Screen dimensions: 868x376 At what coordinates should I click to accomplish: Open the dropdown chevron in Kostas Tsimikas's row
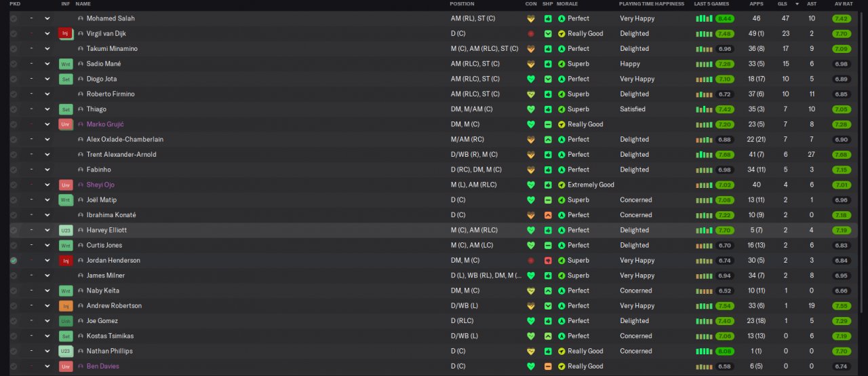coord(47,336)
